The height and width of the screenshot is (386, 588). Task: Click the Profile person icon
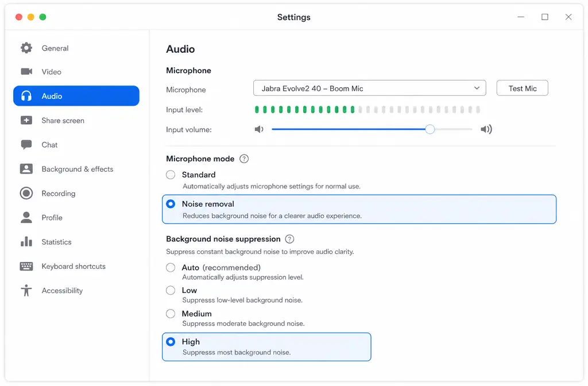26,218
